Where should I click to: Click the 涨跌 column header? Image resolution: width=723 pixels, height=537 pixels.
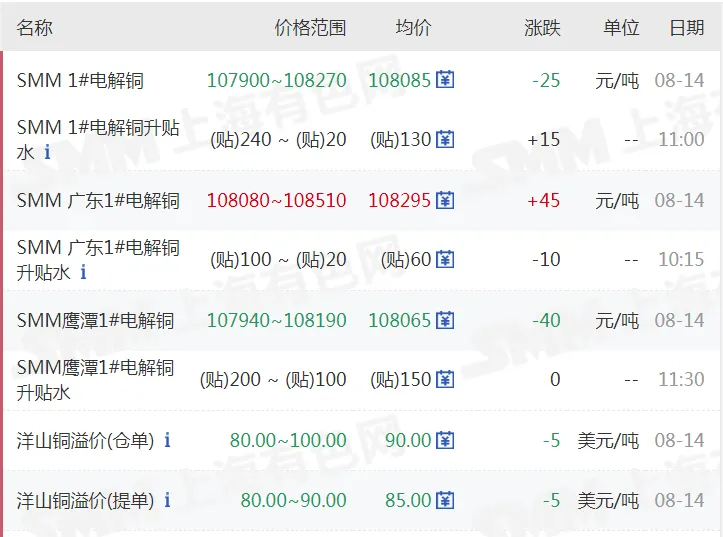click(542, 28)
